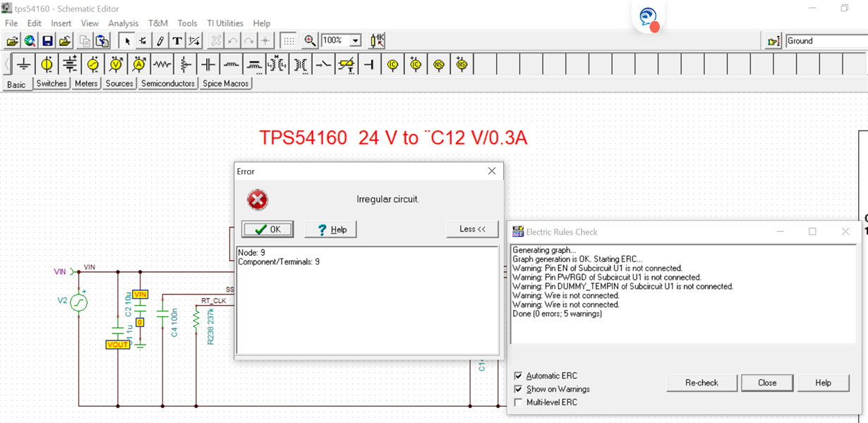The image size is (868, 423).
Task: Place a resistor component
Action: pyautogui.click(x=162, y=64)
